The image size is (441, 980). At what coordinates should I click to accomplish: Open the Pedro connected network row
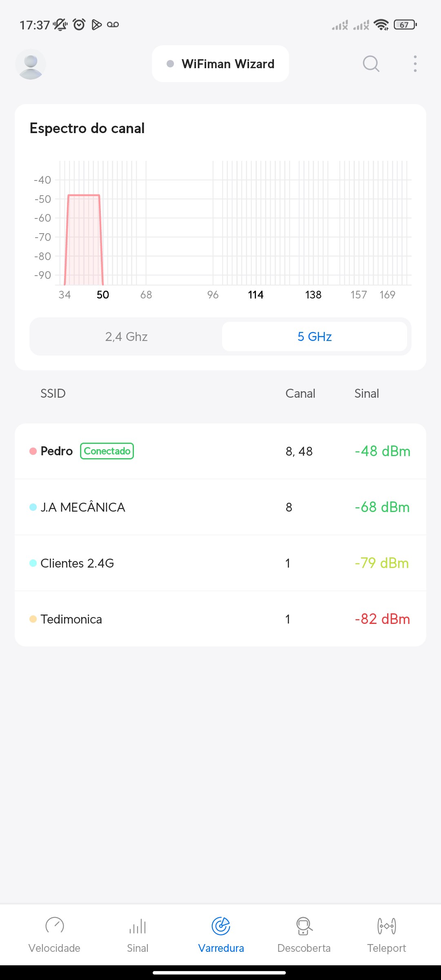[x=220, y=451]
